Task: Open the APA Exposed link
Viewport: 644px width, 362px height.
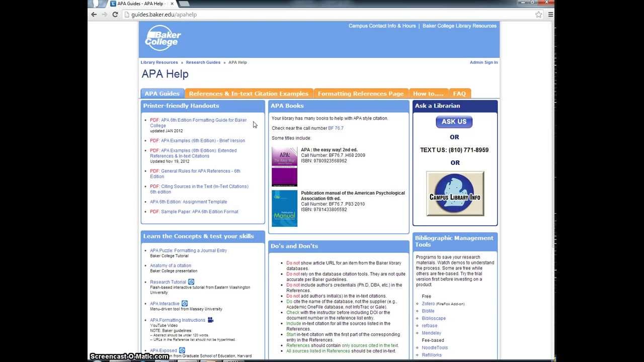Action: (164, 350)
